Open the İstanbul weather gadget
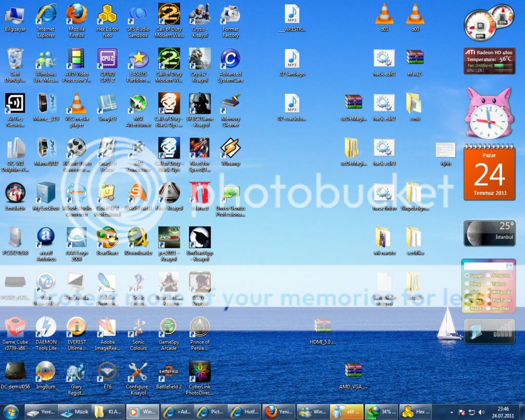Image resolution: width=525 pixels, height=420 pixels. 489,233
